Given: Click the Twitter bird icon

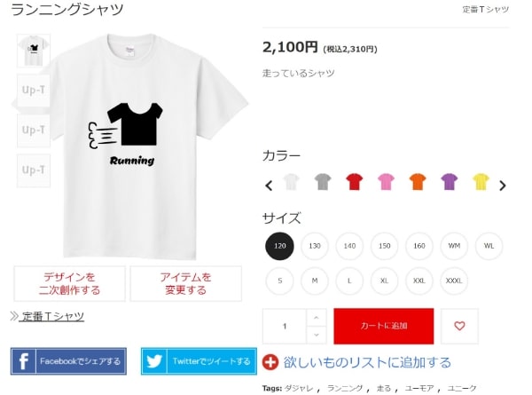Looking at the screenshot, I should [154, 361].
